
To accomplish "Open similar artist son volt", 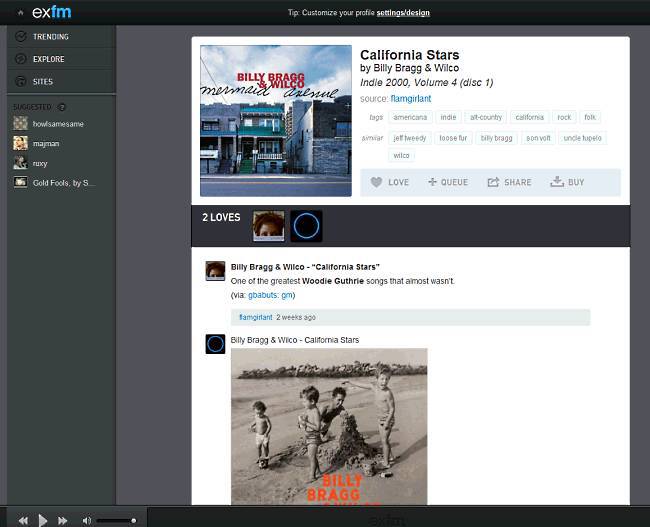I will tap(538, 138).
